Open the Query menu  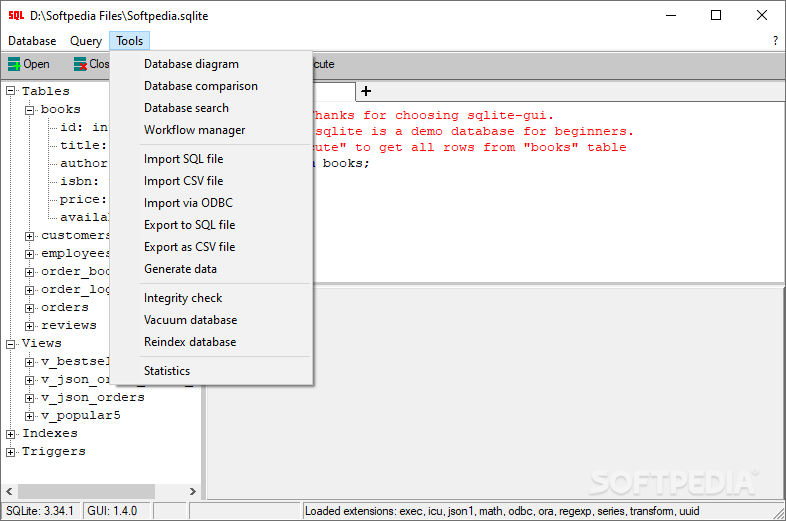(x=86, y=41)
